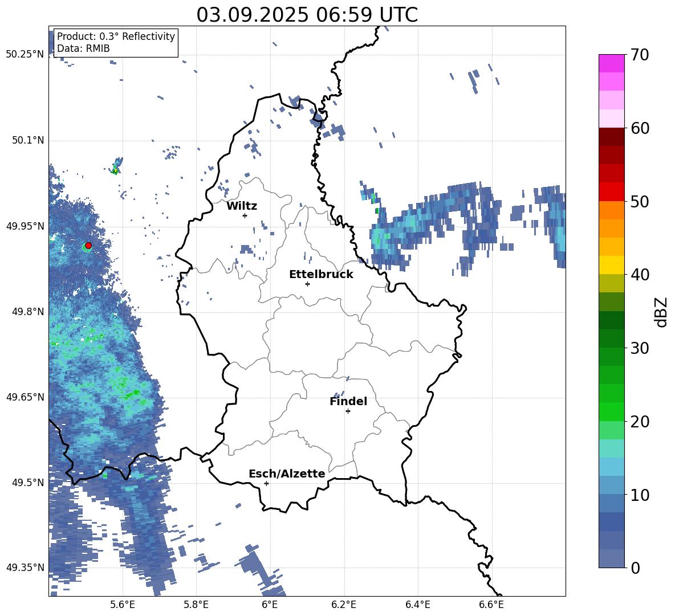This screenshot has height=616, width=675.
Task: Click the 6°E longitude label
Action: tap(270, 605)
